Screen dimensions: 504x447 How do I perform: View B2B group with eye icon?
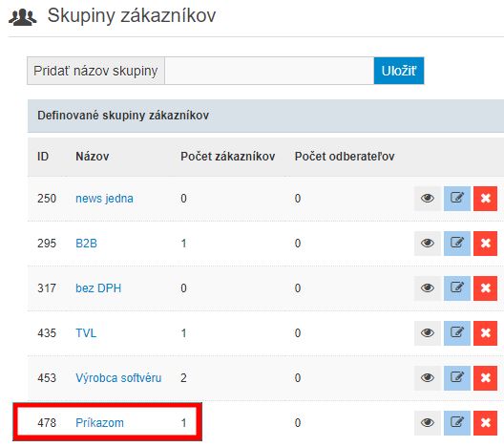[428, 244]
